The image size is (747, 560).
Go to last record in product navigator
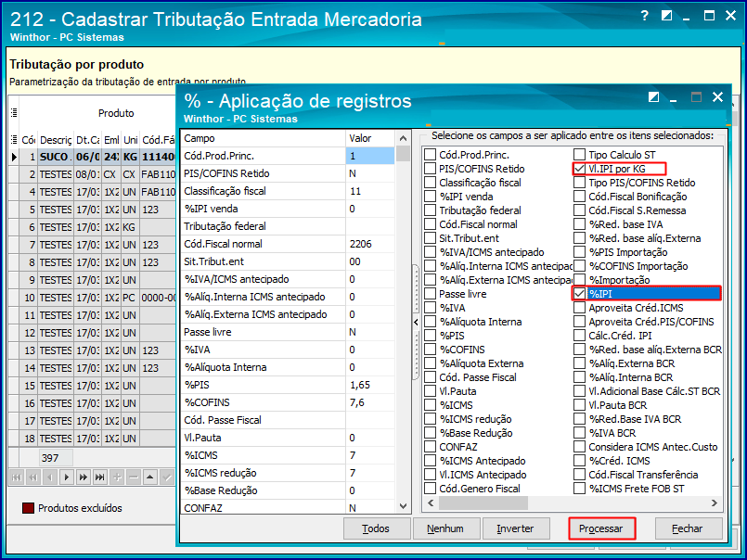pos(100,477)
